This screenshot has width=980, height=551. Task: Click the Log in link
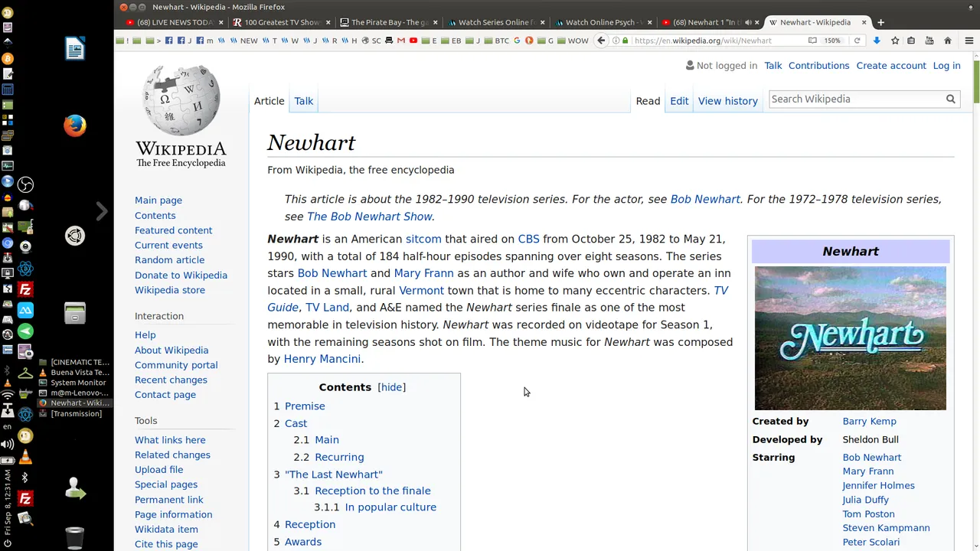946,66
